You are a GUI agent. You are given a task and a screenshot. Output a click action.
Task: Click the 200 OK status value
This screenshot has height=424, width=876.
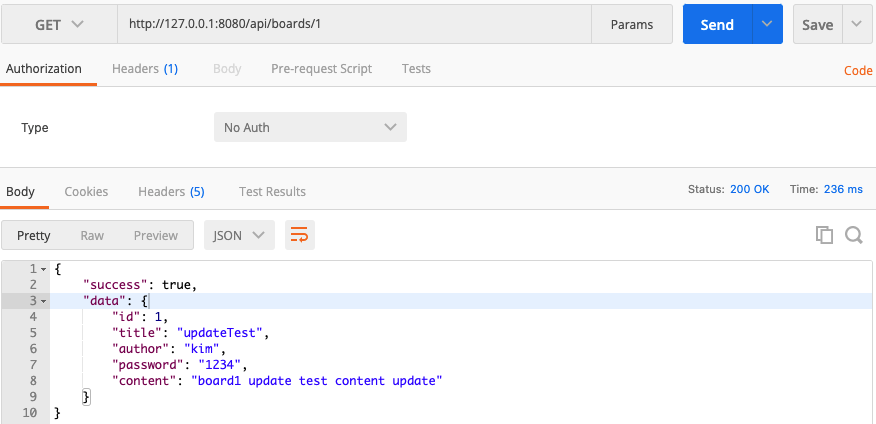pyautogui.click(x=750, y=189)
